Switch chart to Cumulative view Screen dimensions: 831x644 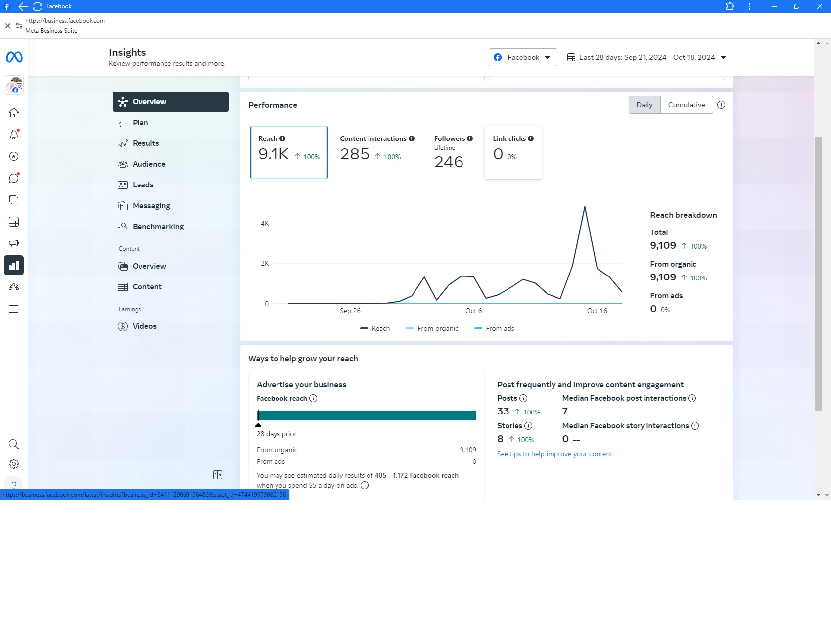point(687,105)
